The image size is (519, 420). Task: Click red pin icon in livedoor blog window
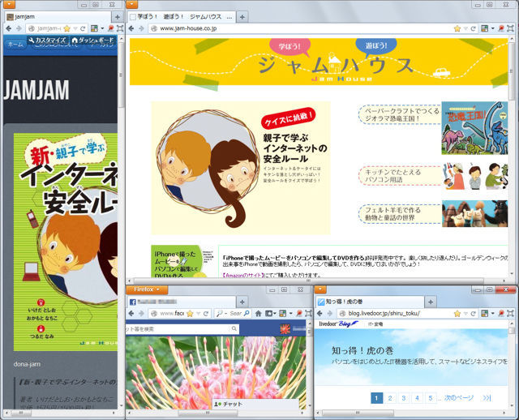tap(501, 313)
